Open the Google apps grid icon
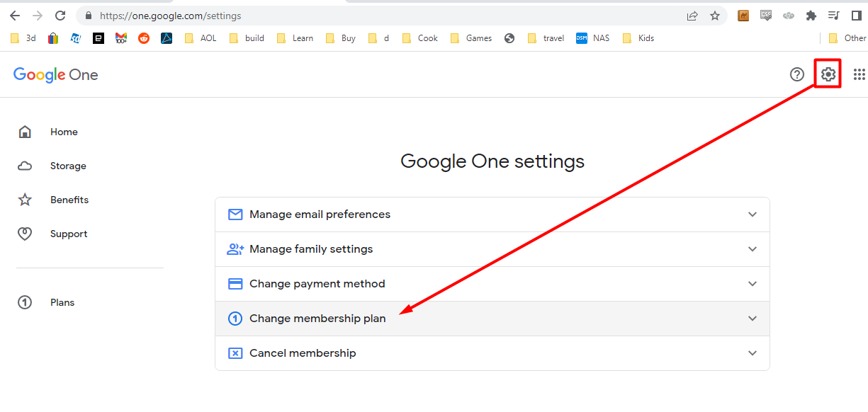Image resolution: width=868 pixels, height=412 pixels. pos(859,74)
